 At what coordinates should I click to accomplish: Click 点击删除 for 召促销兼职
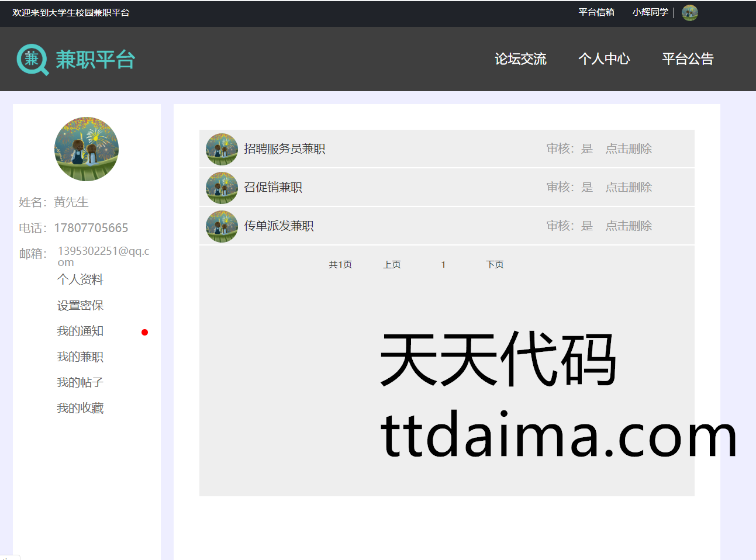point(628,188)
